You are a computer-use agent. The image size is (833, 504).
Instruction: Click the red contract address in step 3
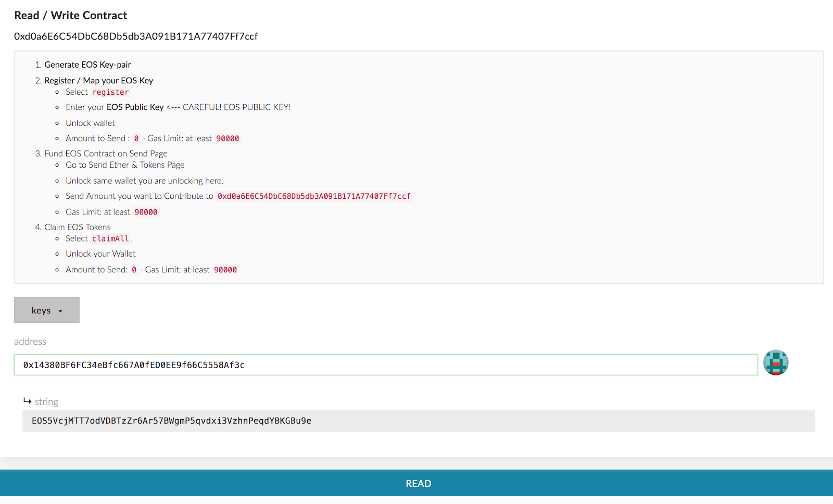coord(314,196)
